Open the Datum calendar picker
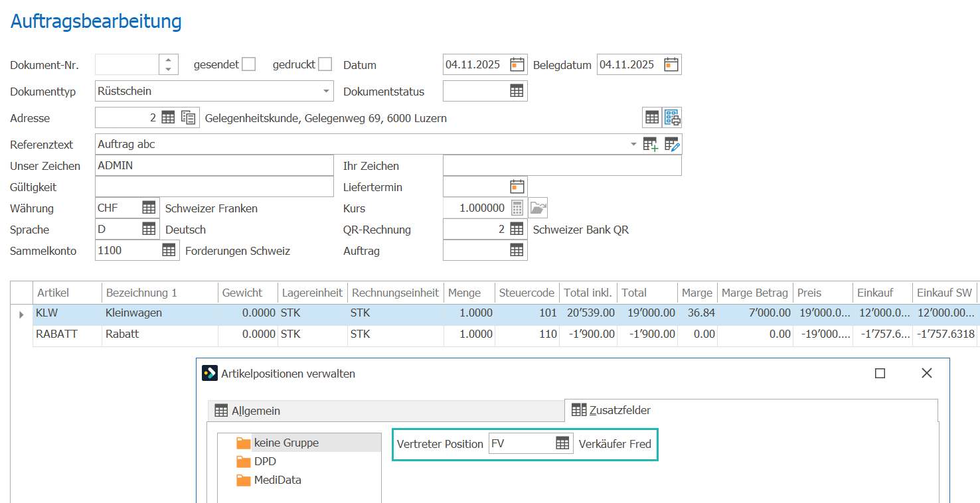 (517, 64)
